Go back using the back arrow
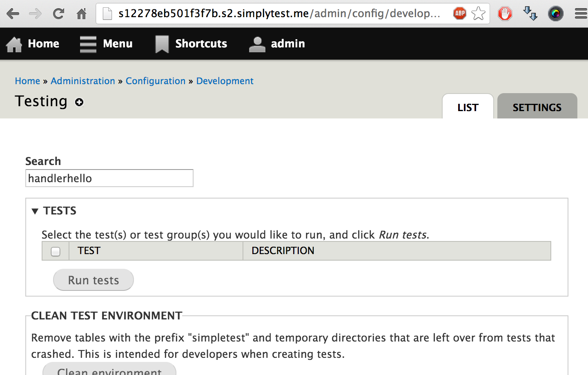The height and width of the screenshot is (375, 588). 13,13
